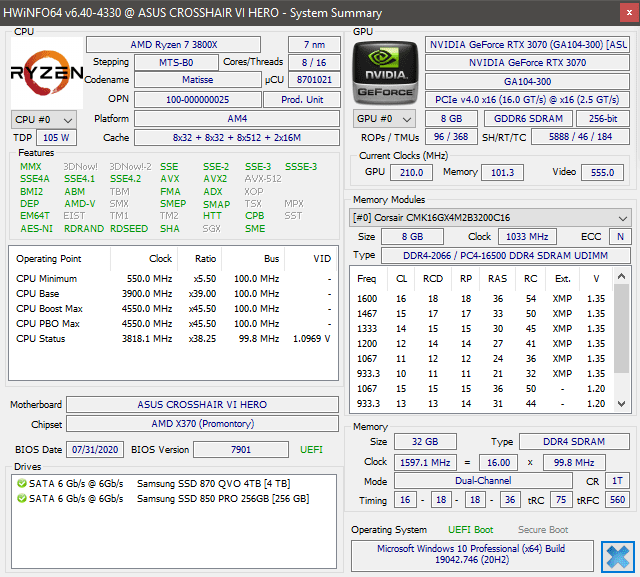
Task: Click the memory size 32 GB field
Action: coord(425,442)
